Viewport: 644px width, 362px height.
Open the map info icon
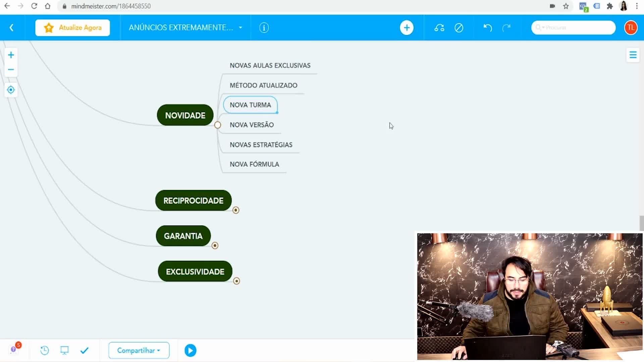264,27
